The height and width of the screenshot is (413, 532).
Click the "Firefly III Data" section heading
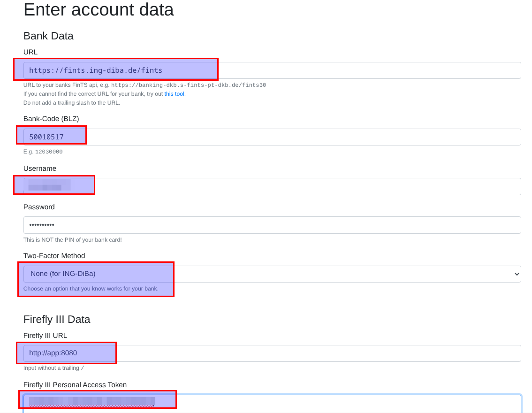click(57, 319)
